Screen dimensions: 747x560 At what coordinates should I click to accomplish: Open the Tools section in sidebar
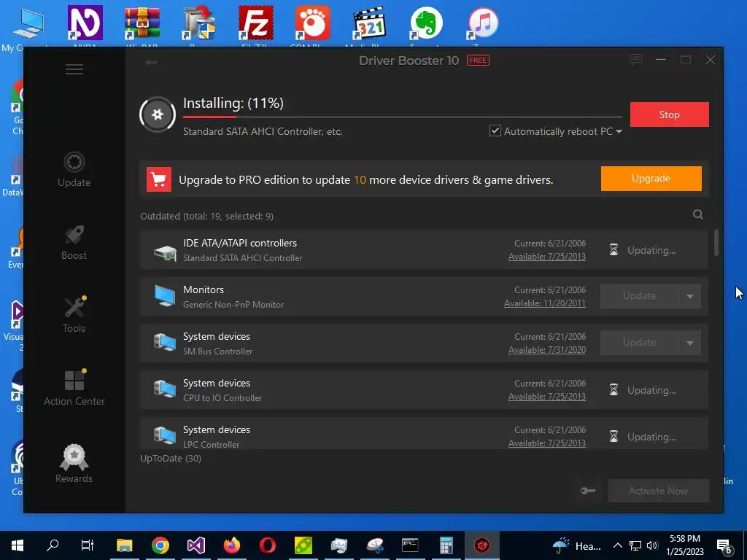click(x=74, y=315)
